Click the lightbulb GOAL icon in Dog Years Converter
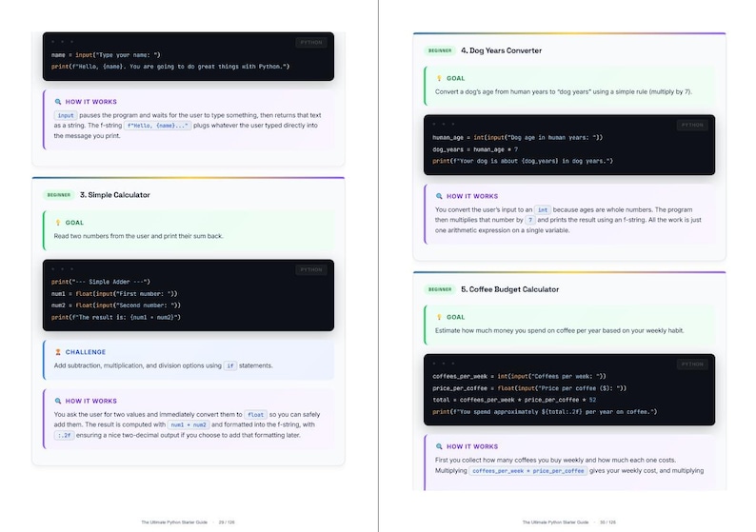 point(439,78)
